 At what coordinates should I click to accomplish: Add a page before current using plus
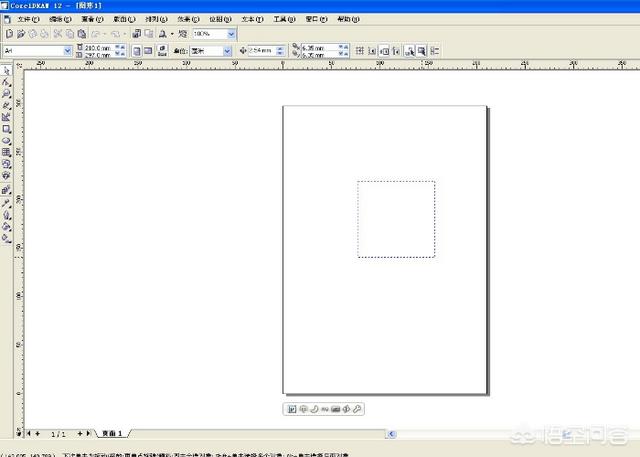pos(38,434)
